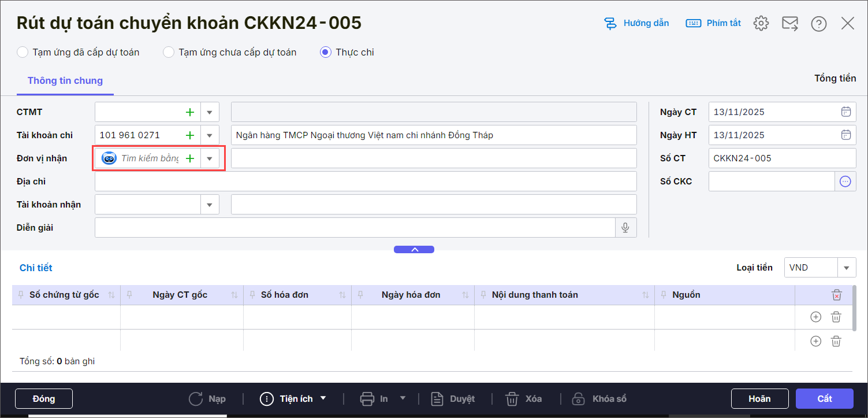Add a row after first detail line

click(815, 317)
